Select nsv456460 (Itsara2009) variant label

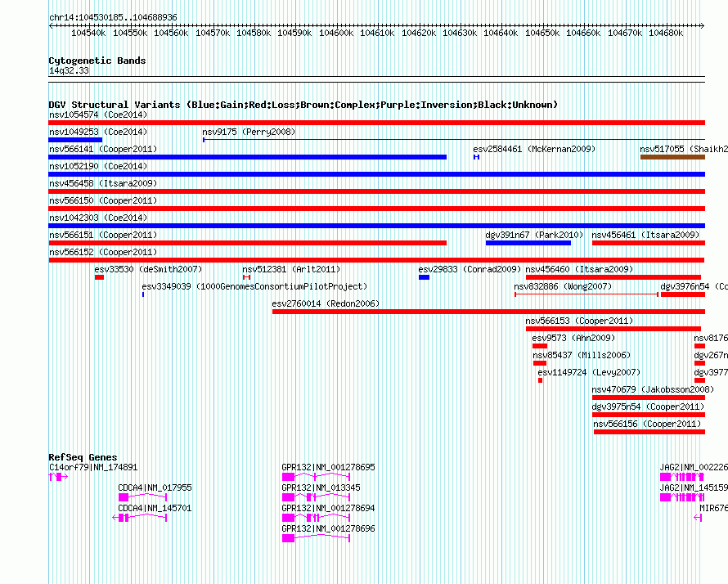point(579,269)
